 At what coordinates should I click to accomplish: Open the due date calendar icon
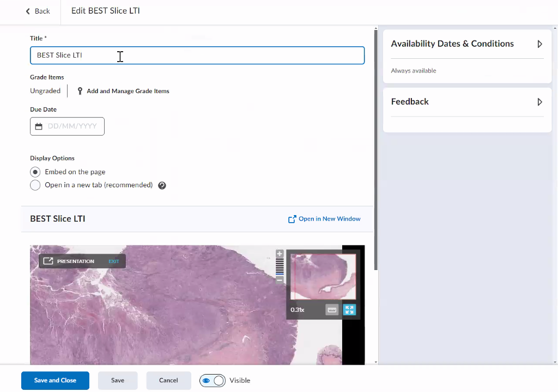pyautogui.click(x=39, y=126)
